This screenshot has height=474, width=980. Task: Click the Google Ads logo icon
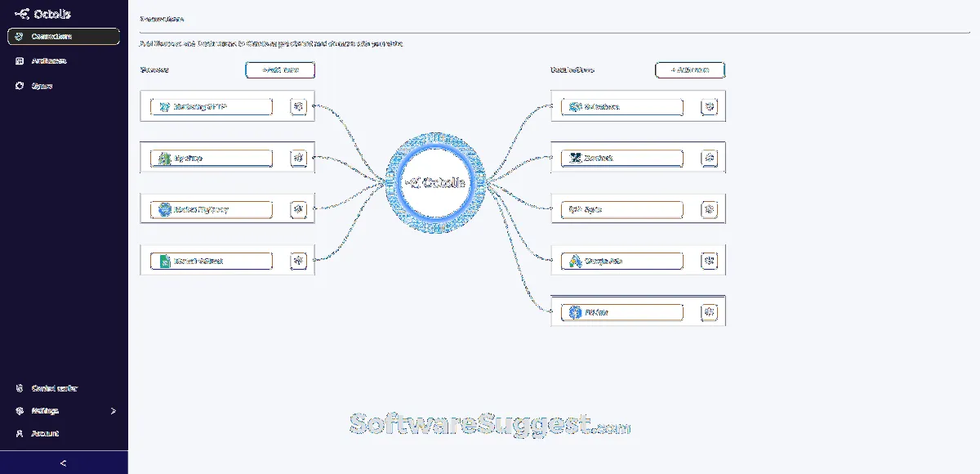[576, 262]
